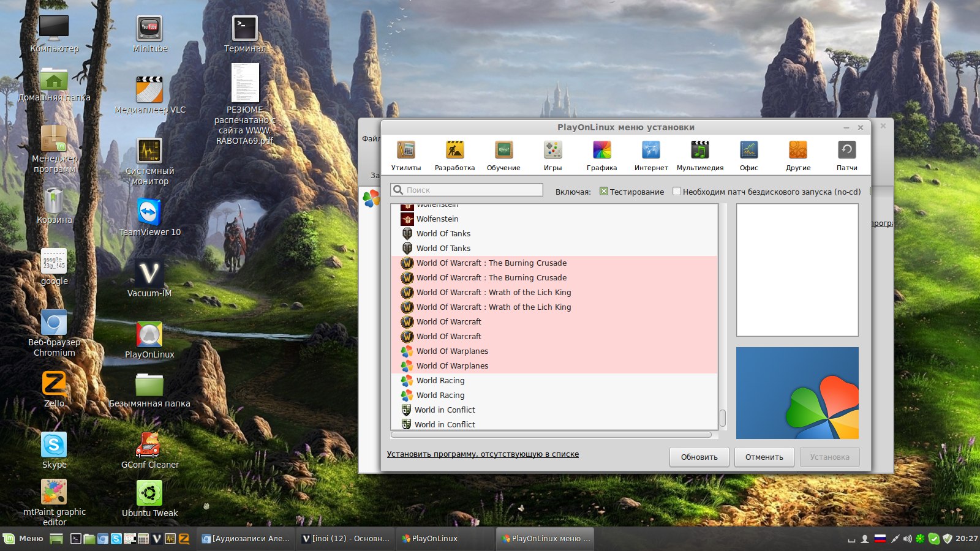Click the link to install unlisted program
980x551 pixels.
pyautogui.click(x=483, y=454)
